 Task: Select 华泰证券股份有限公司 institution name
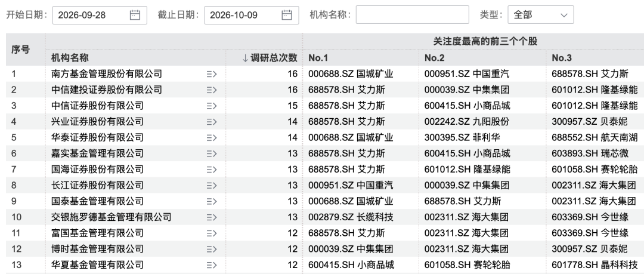(97, 137)
